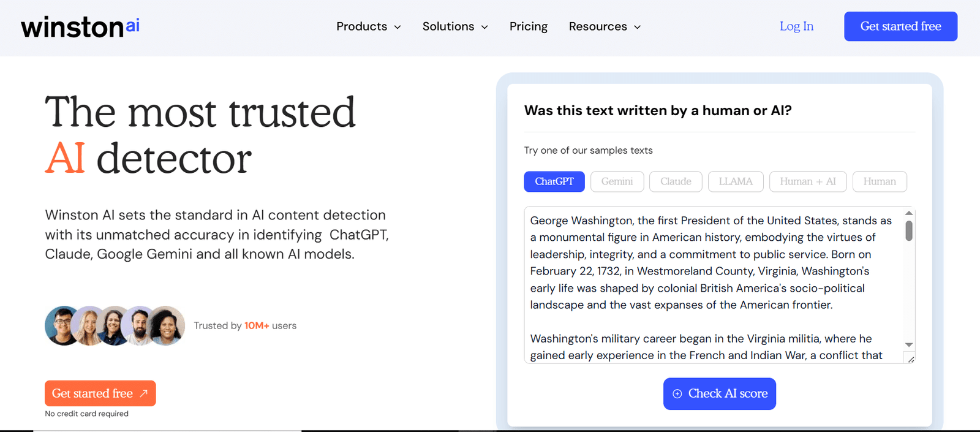Click the Winston AI logo
Viewport: 980px width, 432px height.
pyautogui.click(x=80, y=27)
